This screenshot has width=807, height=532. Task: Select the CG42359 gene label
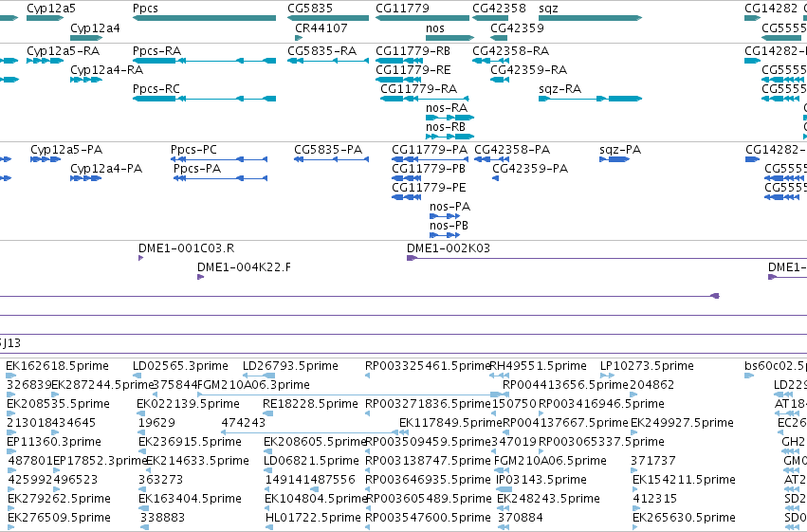(x=517, y=28)
